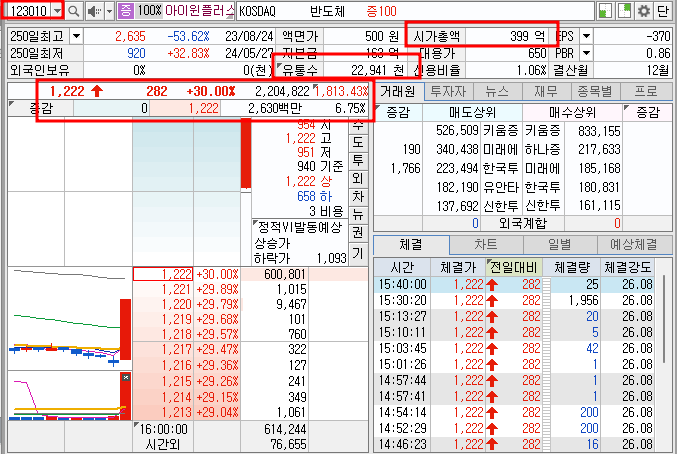Switch to the 투자자 tab
Image resolution: width=677 pixels, height=454 pixels.
click(x=448, y=91)
